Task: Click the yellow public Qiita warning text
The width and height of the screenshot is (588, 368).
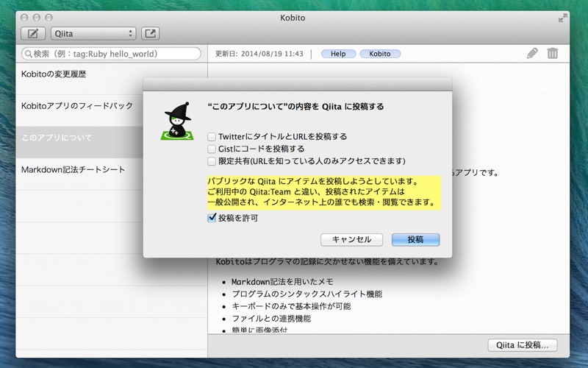Action: [x=324, y=192]
